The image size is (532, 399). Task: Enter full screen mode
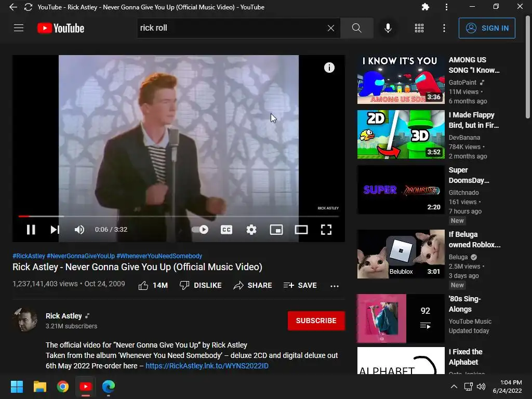326,230
